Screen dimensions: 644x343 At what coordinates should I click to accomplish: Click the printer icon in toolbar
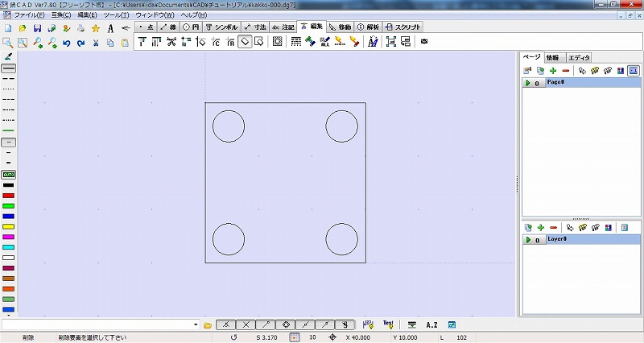click(x=81, y=28)
